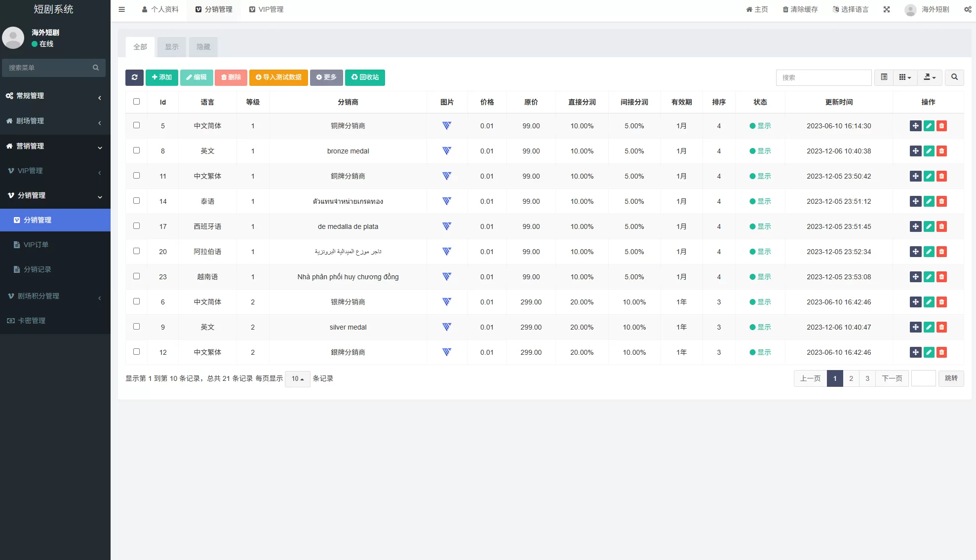This screenshot has height=560, width=976.
Task: Click the fullscreen expand icon in top bar
Action: [x=887, y=9]
